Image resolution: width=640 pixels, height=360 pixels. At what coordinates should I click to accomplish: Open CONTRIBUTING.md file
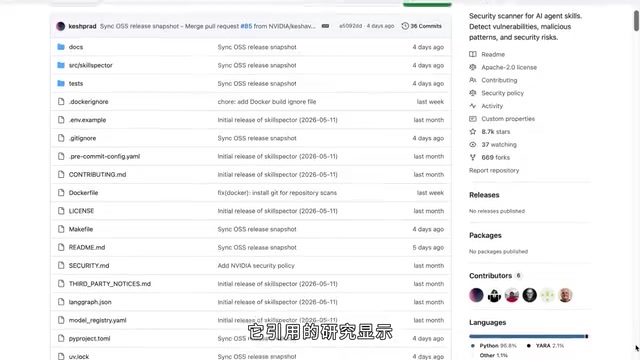[98, 174]
